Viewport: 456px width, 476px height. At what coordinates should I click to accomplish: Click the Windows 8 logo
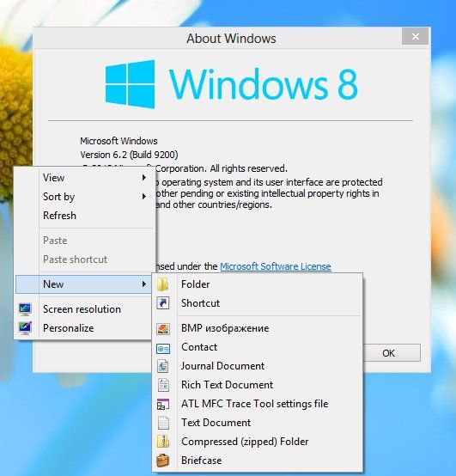[130, 84]
